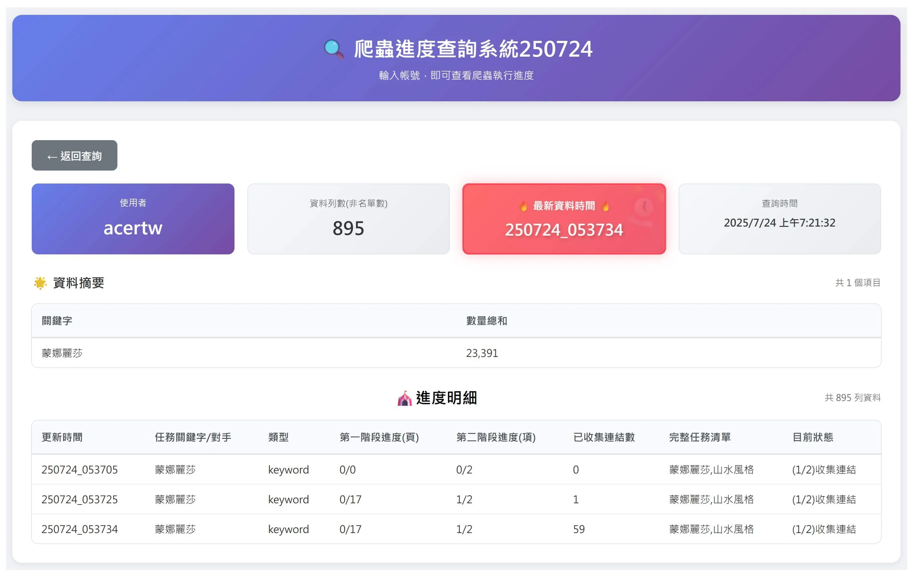
Task: Click 0/2 in the second-stage column
Action: 464,470
